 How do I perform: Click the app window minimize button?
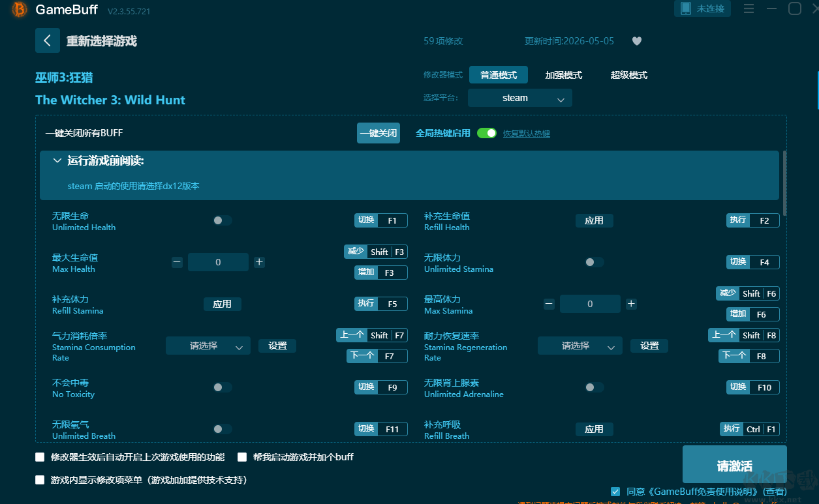click(x=772, y=9)
